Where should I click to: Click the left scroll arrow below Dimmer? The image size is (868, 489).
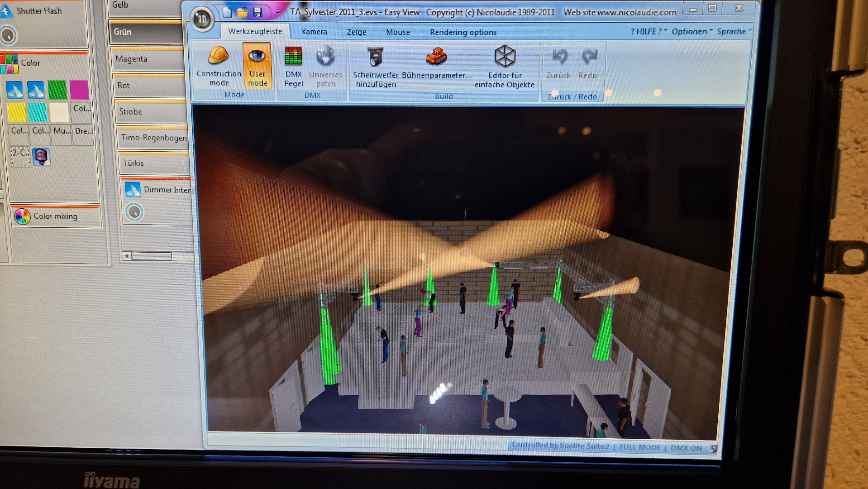[x=127, y=256]
